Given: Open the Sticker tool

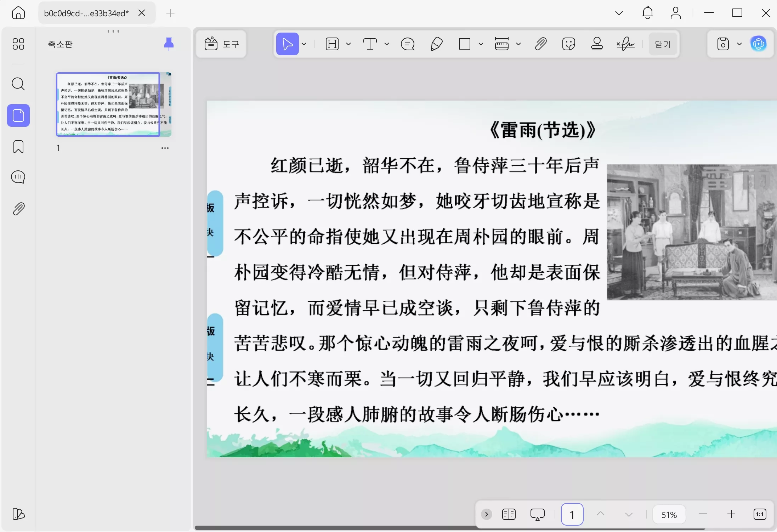Looking at the screenshot, I should 568,44.
